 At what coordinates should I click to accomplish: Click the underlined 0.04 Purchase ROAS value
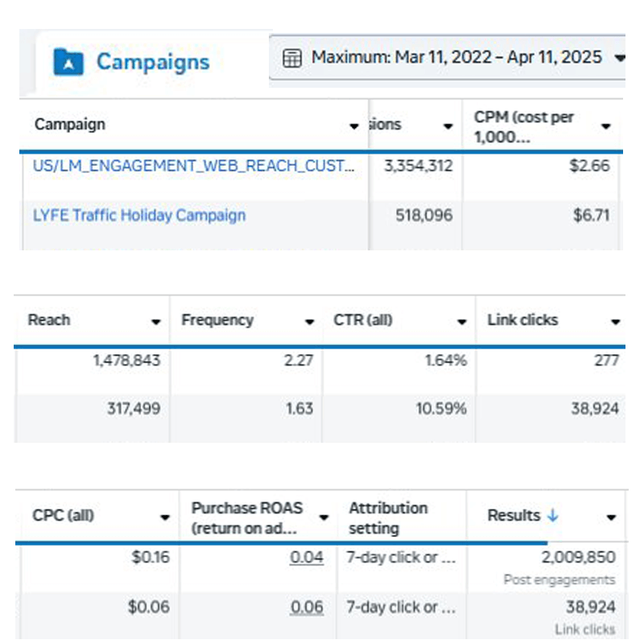[x=307, y=557]
